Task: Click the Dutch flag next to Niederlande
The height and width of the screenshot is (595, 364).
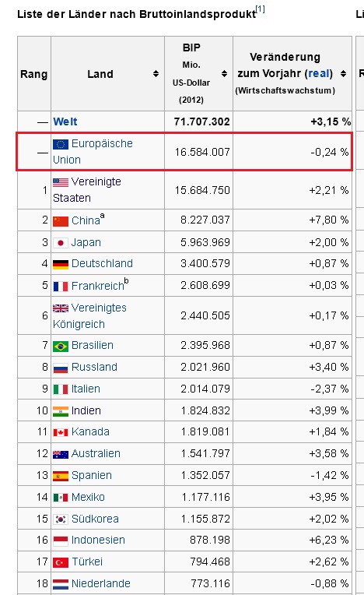Action: pyautogui.click(x=61, y=584)
